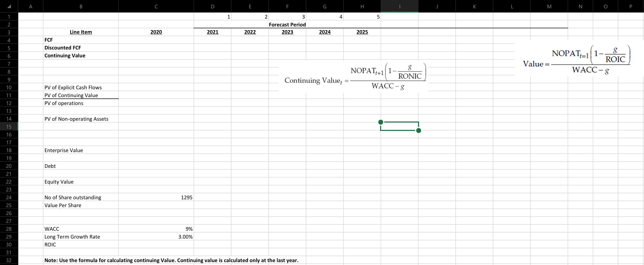Select row 32 header
644x265 pixels.
[x=9, y=260]
